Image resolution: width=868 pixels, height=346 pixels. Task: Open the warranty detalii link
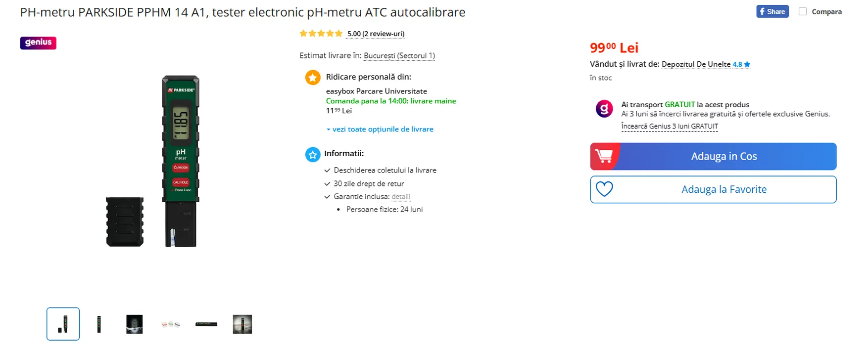point(401,197)
